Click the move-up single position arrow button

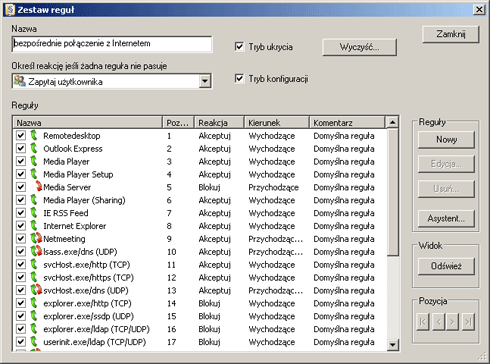point(438,321)
